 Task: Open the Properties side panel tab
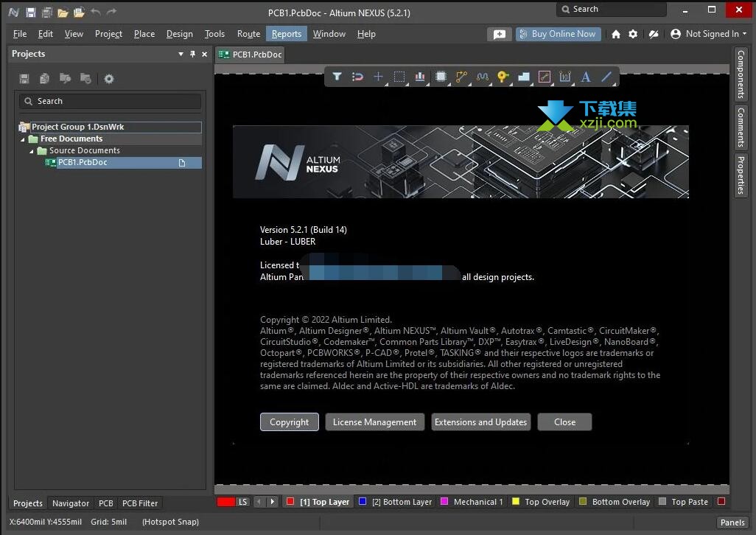741,175
